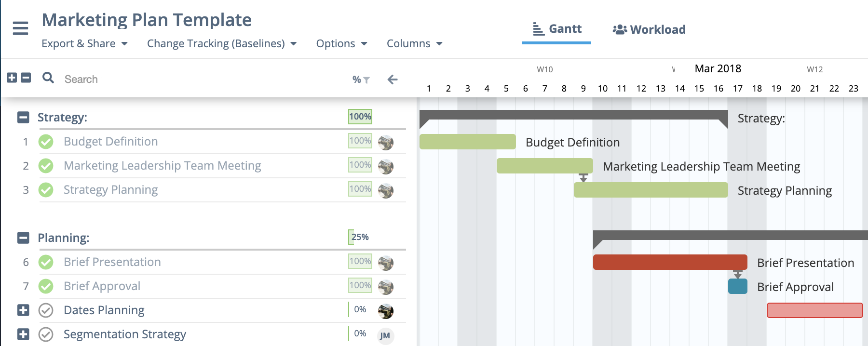Select the green Strategy Planning Gantt bar
The width and height of the screenshot is (868, 346).
(651, 190)
